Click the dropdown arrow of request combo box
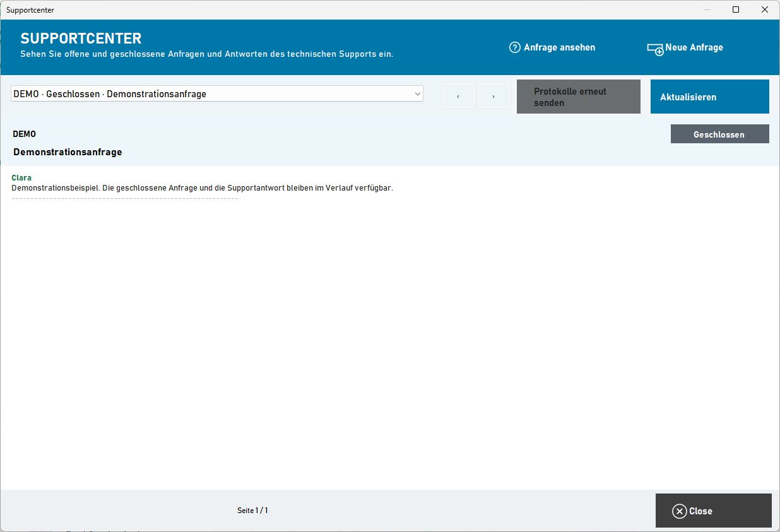This screenshot has height=532, width=780. tap(418, 94)
